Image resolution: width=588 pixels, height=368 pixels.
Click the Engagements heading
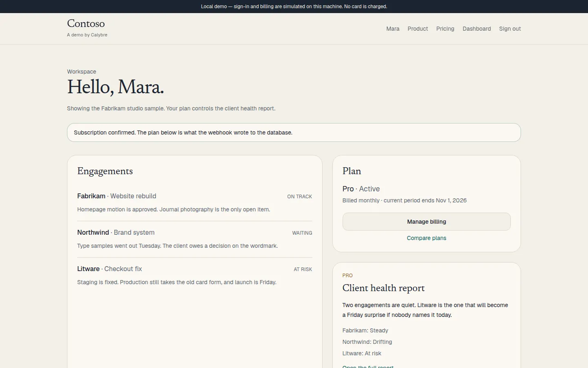[105, 171]
